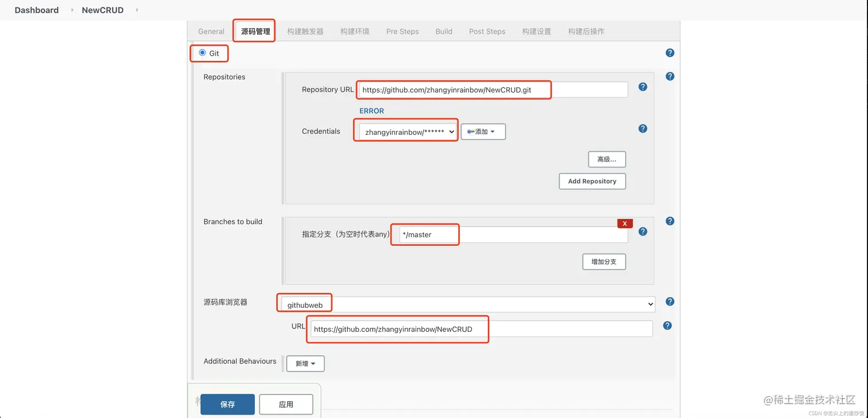Click the 增加分支 add branch button
The image size is (868, 418).
point(604,261)
